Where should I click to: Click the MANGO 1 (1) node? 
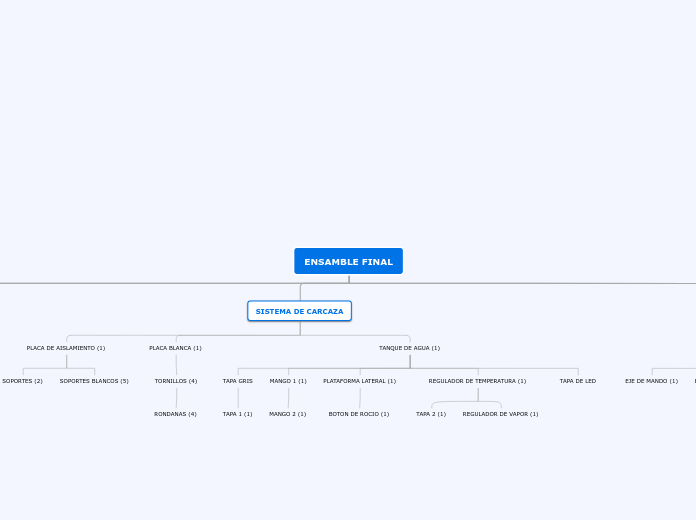point(288,381)
